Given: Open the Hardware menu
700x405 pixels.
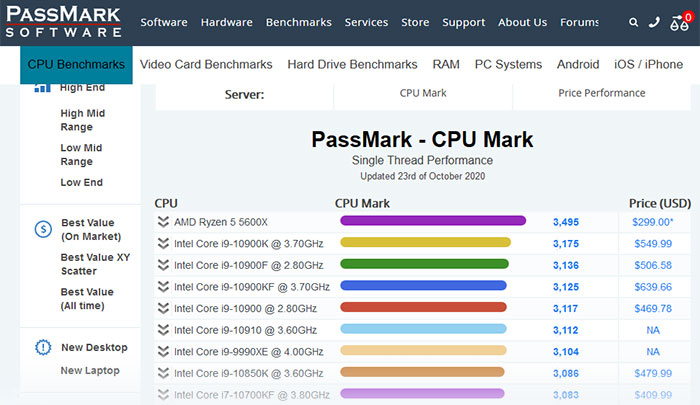Looking at the screenshot, I should coord(226,22).
